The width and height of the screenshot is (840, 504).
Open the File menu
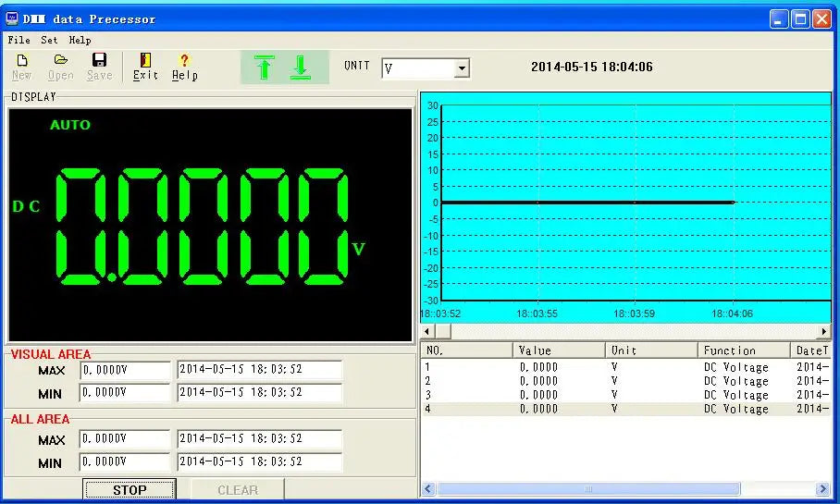19,40
